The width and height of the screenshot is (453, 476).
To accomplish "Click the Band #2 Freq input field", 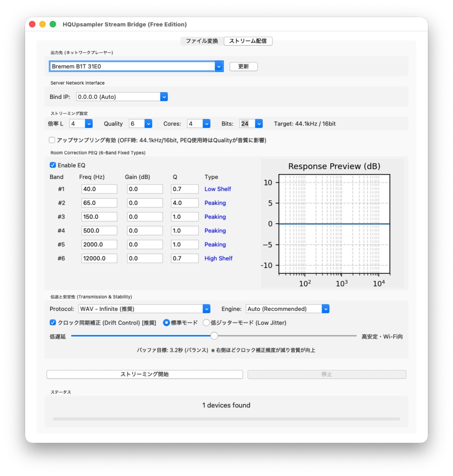I will click(x=99, y=203).
